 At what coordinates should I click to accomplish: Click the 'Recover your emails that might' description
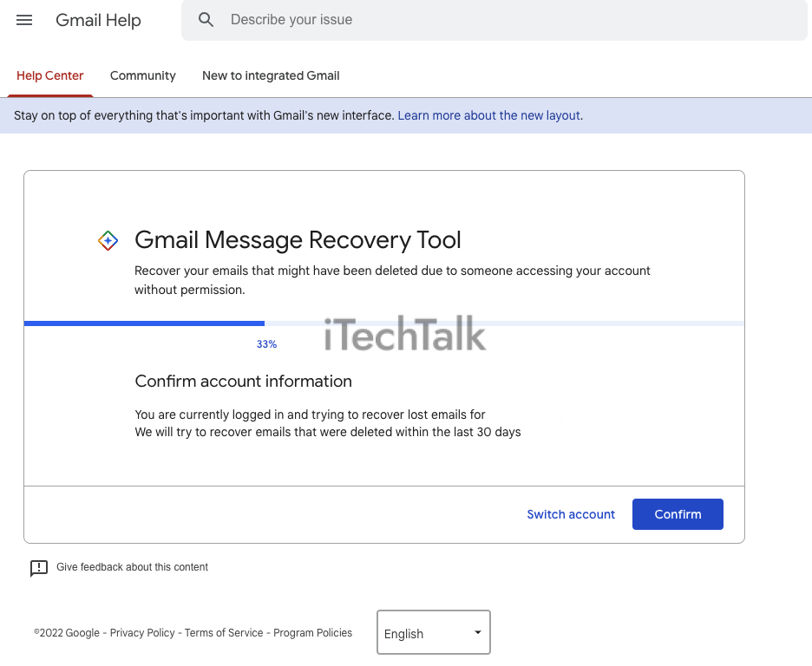(392, 280)
